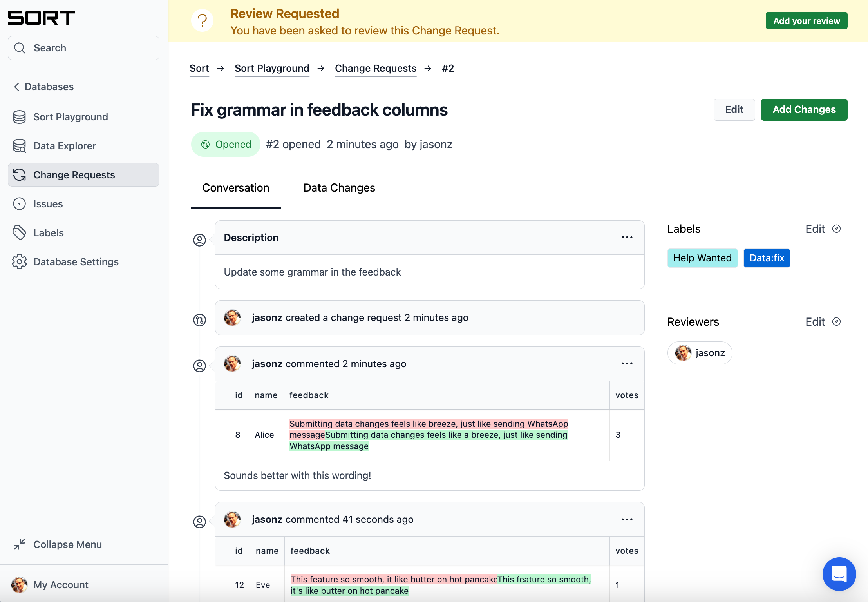The width and height of the screenshot is (868, 602).
Task: Go back to Databases
Action: point(44,87)
